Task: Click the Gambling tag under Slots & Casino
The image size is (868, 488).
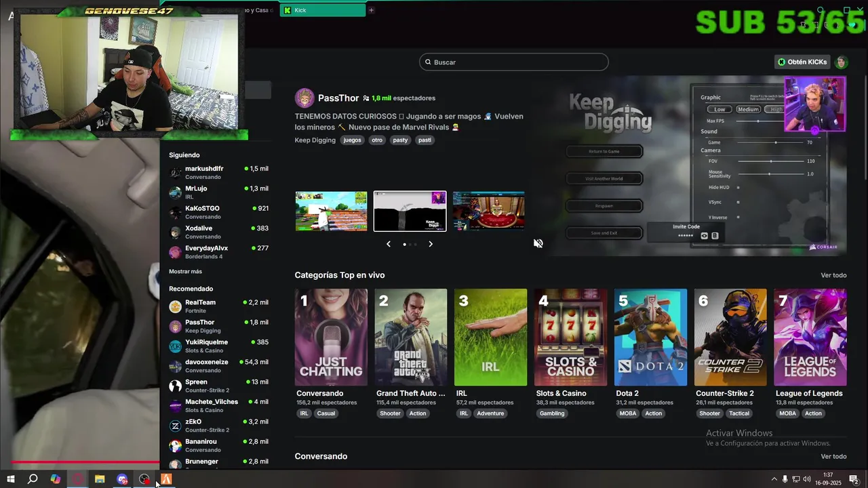Action: 552,413
